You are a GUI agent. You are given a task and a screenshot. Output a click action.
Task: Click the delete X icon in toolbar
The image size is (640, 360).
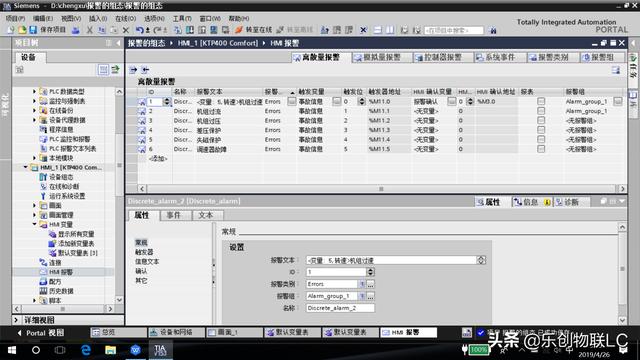[126, 30]
